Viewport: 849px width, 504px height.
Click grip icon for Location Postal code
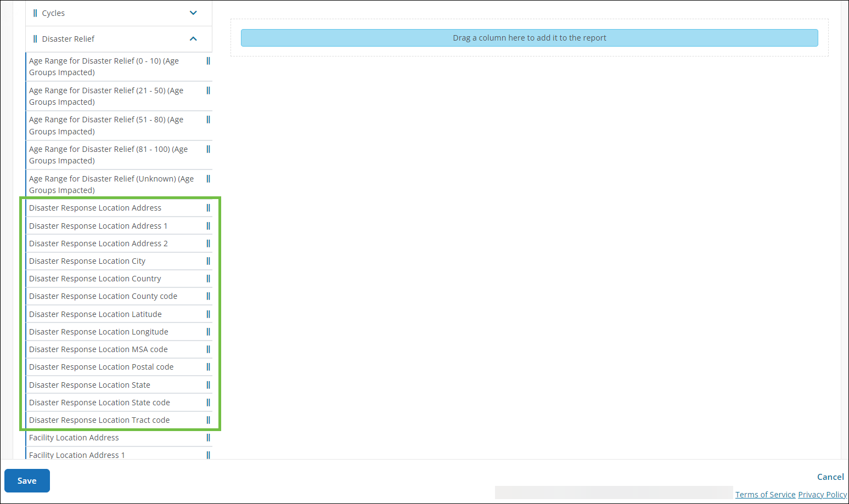coord(208,367)
